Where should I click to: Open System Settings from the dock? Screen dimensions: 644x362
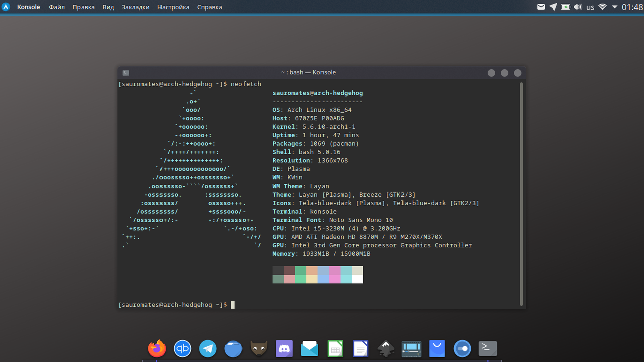[462, 348]
